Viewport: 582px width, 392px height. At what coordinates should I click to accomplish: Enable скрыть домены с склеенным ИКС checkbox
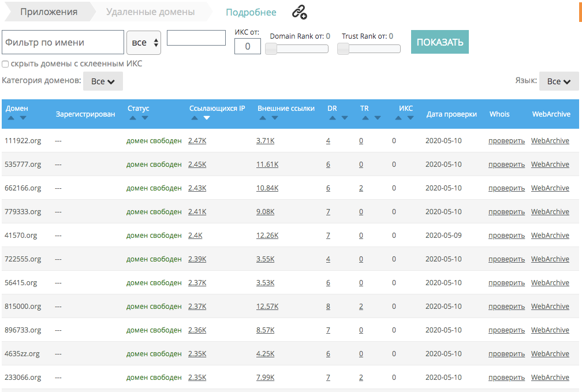click(5, 64)
